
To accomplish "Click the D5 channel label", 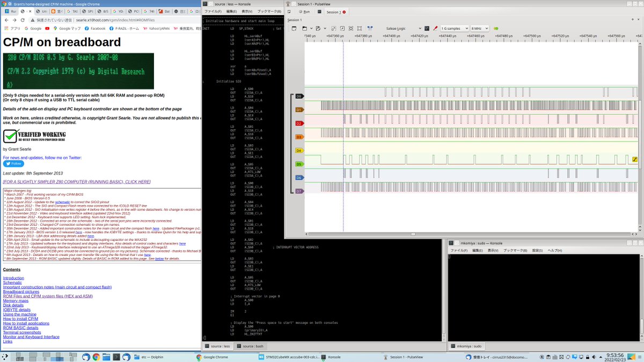I will (x=299, y=164).
